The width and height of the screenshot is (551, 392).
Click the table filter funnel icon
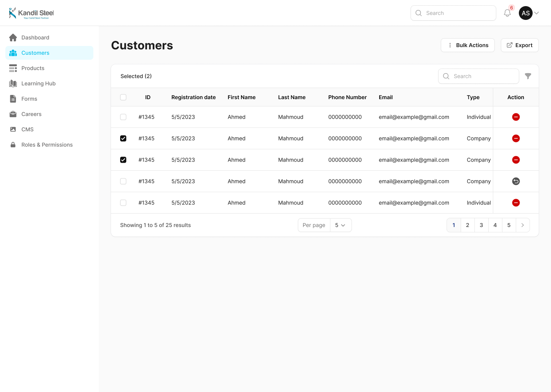pos(528,76)
